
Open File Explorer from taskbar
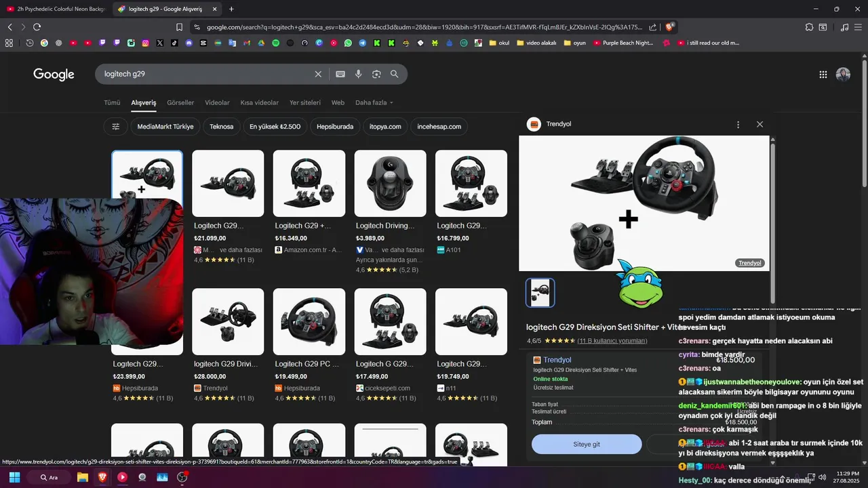tap(82, 477)
